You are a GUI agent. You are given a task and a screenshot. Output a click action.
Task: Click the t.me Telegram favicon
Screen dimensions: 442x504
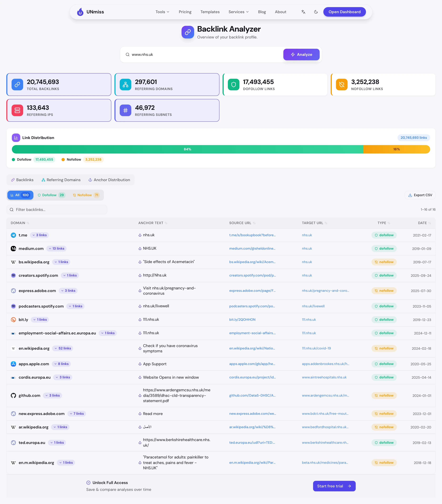(x=13, y=235)
